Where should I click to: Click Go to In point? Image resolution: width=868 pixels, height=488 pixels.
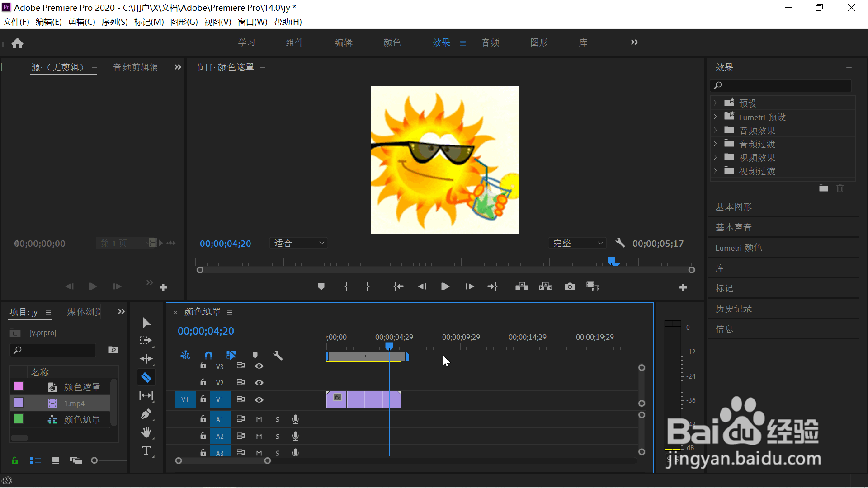[x=398, y=286]
